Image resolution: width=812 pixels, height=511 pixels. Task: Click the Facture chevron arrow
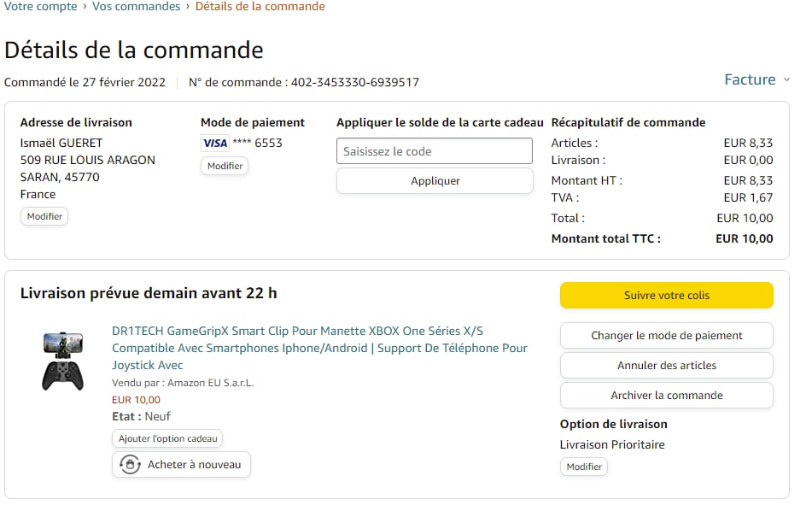[x=786, y=80]
